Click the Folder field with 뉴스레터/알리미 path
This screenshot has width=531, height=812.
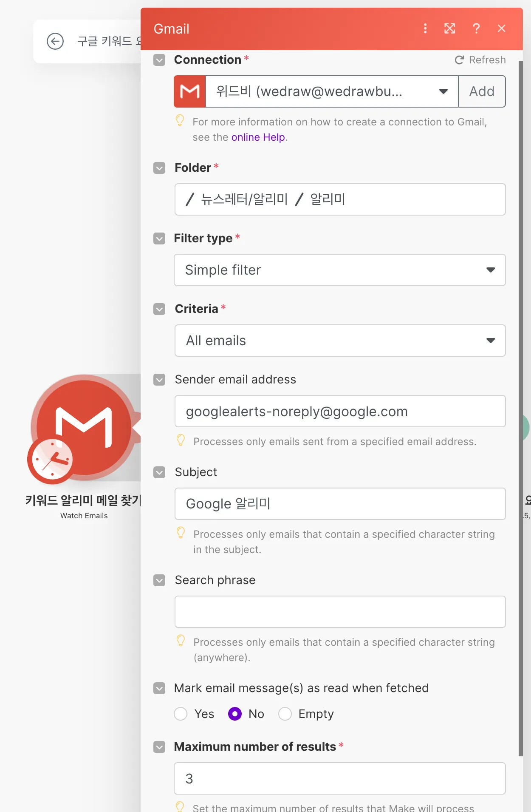(340, 199)
